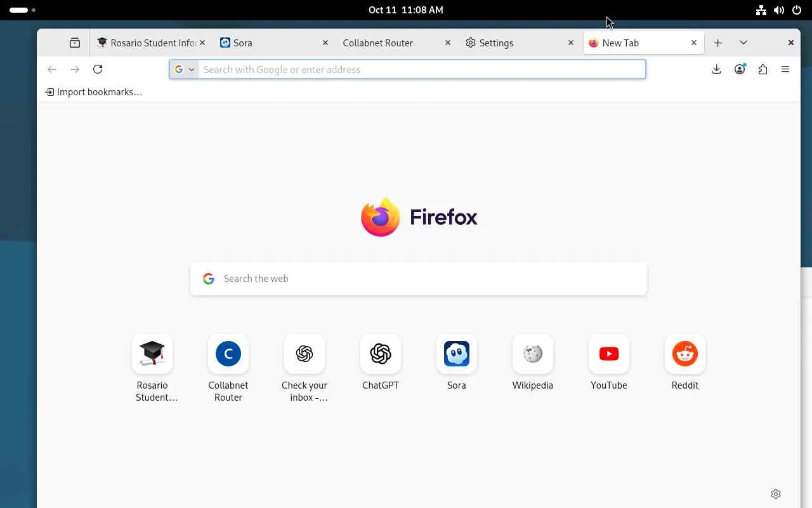Open the Reddit shortcut tile
This screenshot has width=812, height=508.
pyautogui.click(x=684, y=354)
